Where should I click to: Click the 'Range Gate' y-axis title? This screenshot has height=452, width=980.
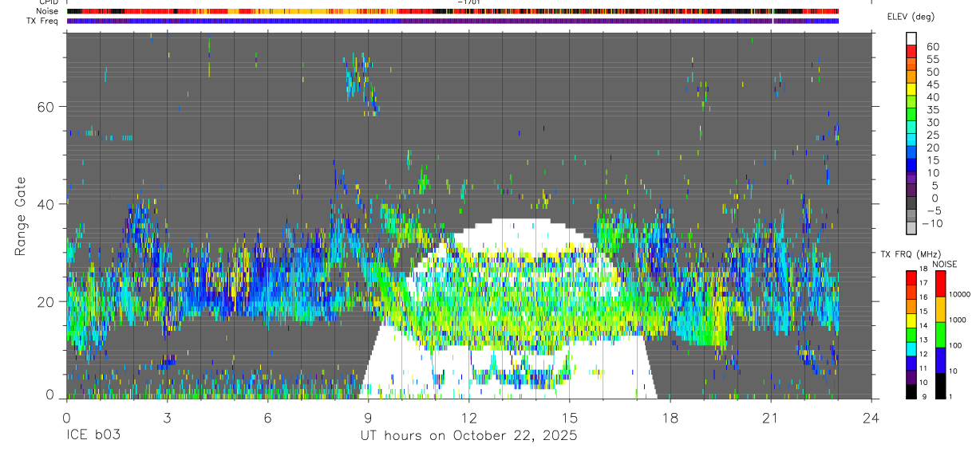click(x=22, y=217)
